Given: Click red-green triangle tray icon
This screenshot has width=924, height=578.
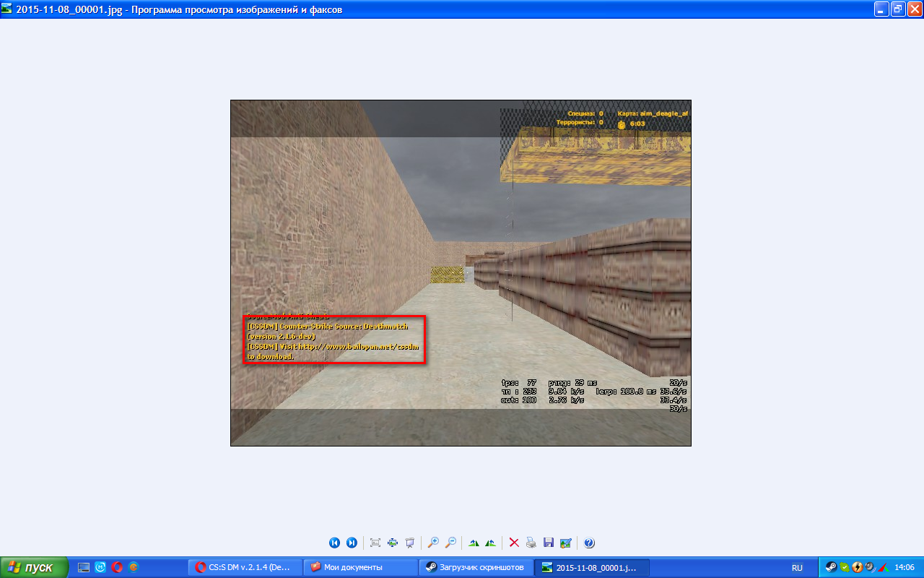Looking at the screenshot, I should coord(882,567).
